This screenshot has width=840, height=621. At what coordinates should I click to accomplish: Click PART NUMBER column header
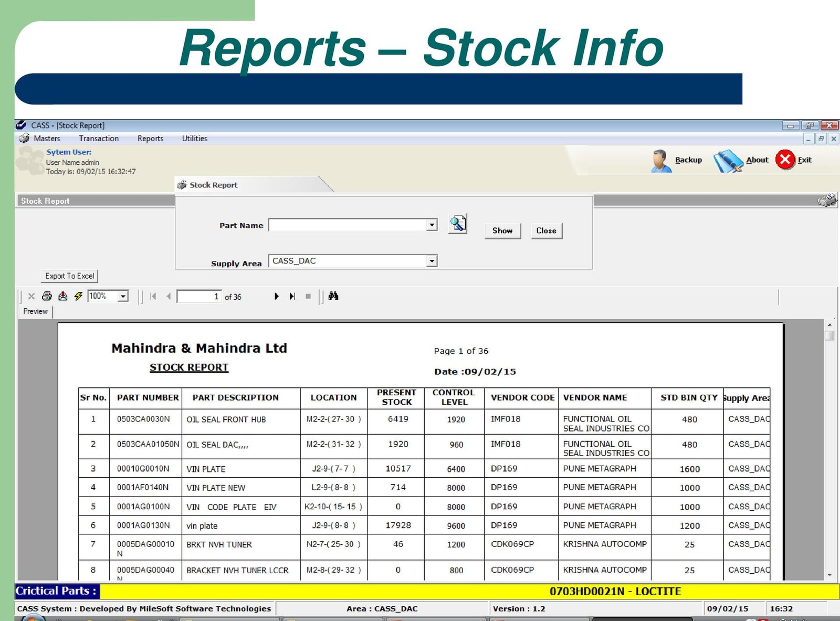click(148, 398)
